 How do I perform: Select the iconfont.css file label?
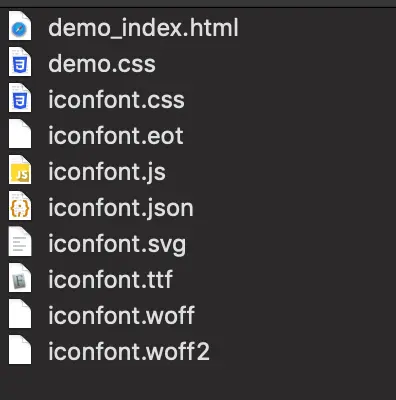(116, 100)
